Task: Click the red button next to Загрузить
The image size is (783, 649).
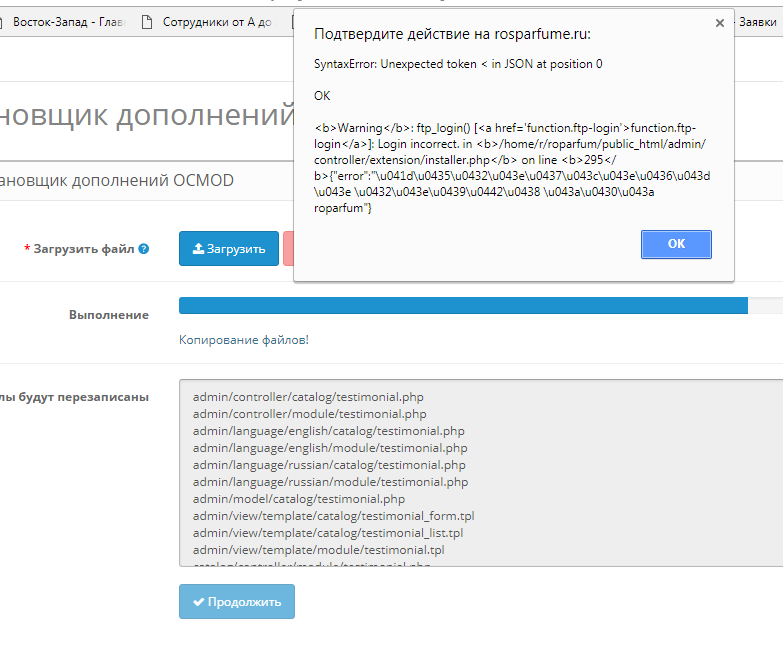Action: [288, 249]
